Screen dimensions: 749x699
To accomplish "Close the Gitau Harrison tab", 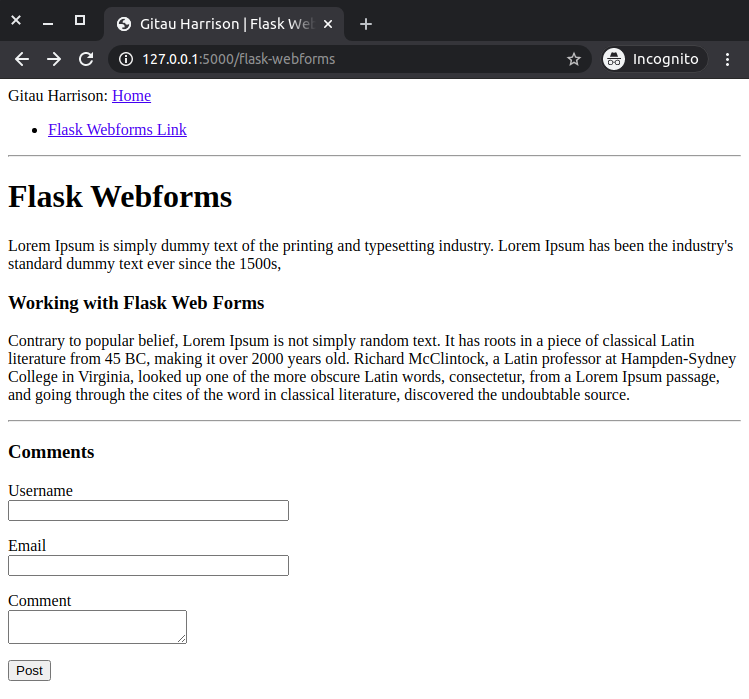I will (x=328, y=24).
